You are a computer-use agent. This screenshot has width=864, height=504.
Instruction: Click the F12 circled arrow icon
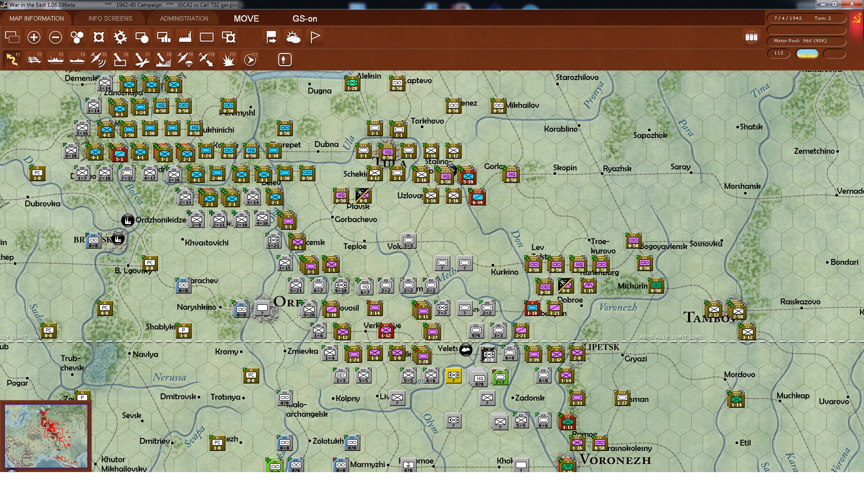click(250, 59)
